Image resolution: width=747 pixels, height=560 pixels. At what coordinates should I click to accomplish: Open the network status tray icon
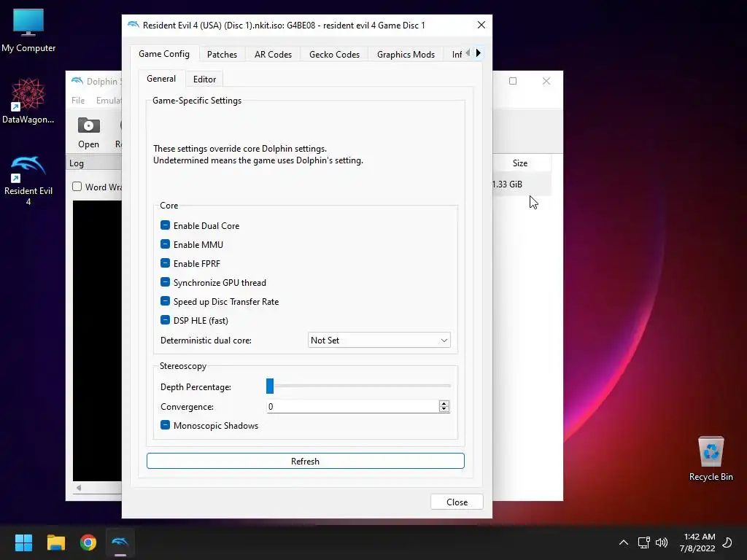(643, 542)
